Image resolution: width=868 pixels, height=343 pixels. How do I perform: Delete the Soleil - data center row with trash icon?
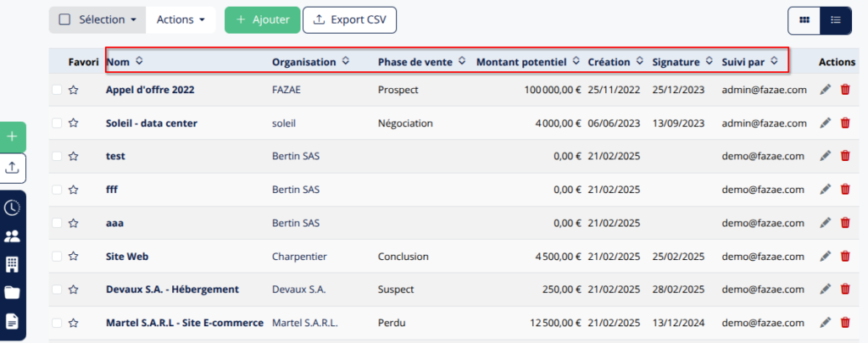pos(845,123)
